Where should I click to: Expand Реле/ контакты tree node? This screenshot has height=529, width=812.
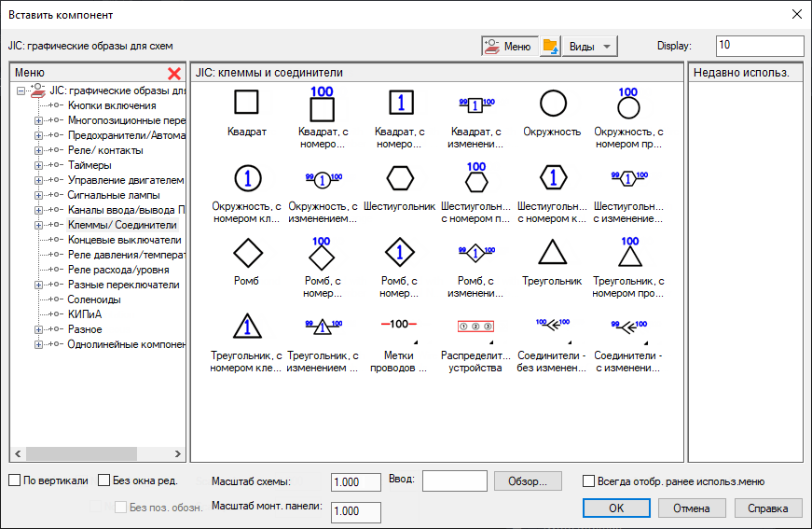click(x=38, y=151)
